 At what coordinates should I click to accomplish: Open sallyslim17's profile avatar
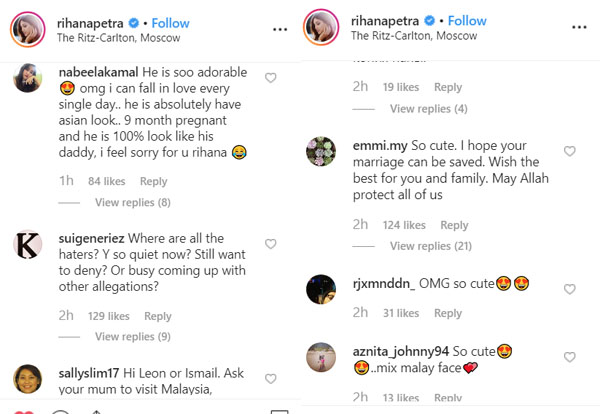click(x=28, y=379)
